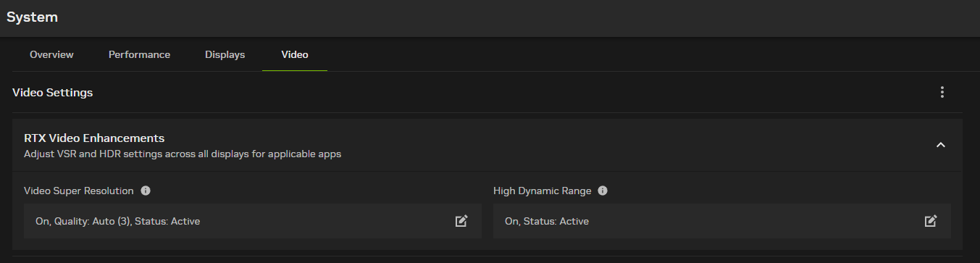Open the Performance tab
Image resolution: width=980 pixels, height=263 pixels.
pos(140,54)
